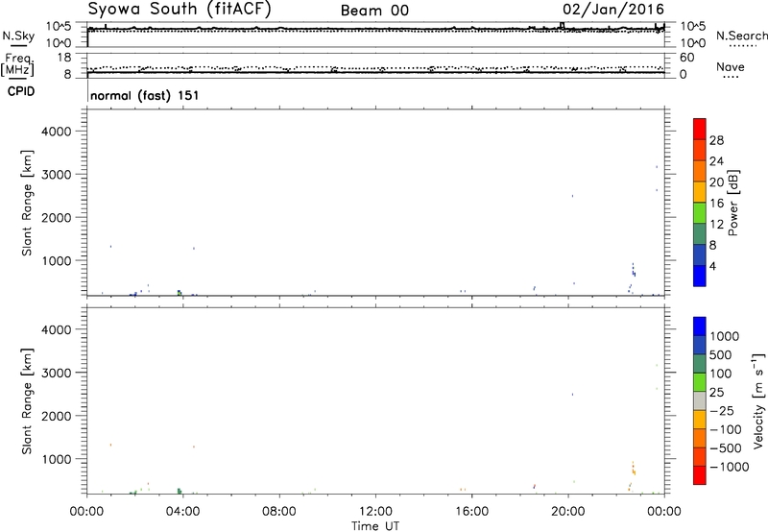Pick the green velocity segment between 25 and 100
Viewport: 768px width, 532px height.
pos(700,382)
